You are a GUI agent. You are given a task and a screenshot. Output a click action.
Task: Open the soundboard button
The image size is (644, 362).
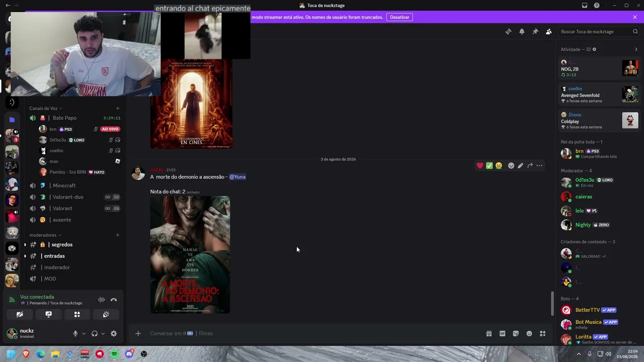click(106, 314)
